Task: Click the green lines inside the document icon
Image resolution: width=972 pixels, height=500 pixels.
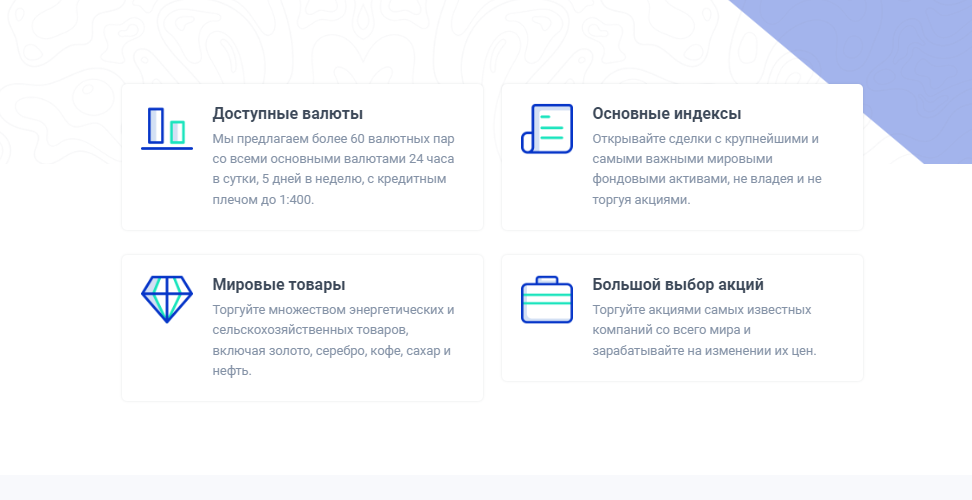Action: [x=552, y=127]
